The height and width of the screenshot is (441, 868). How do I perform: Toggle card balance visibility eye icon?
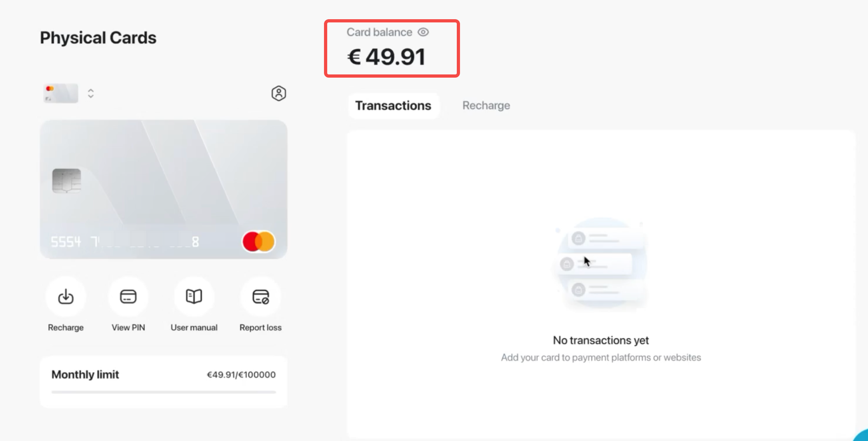click(423, 32)
